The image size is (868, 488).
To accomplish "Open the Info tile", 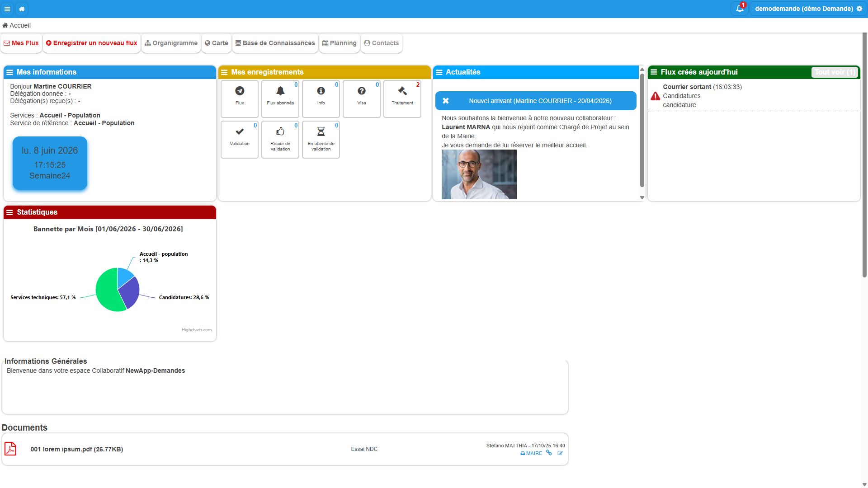I will (x=321, y=99).
